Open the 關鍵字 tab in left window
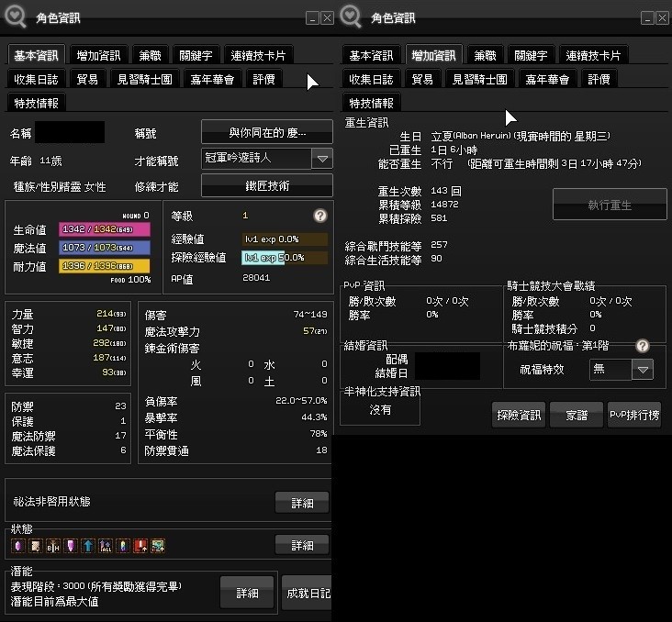Viewport: 672px width, 622px height. coord(196,55)
